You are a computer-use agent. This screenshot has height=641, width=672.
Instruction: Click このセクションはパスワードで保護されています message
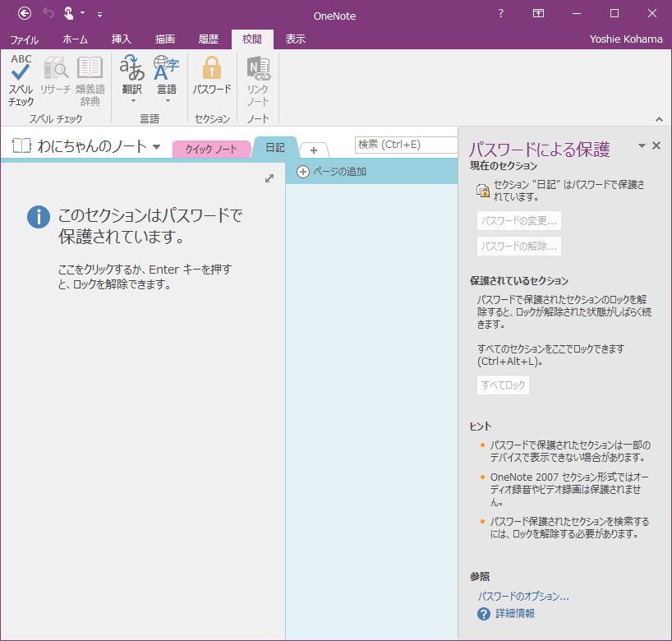(150, 225)
